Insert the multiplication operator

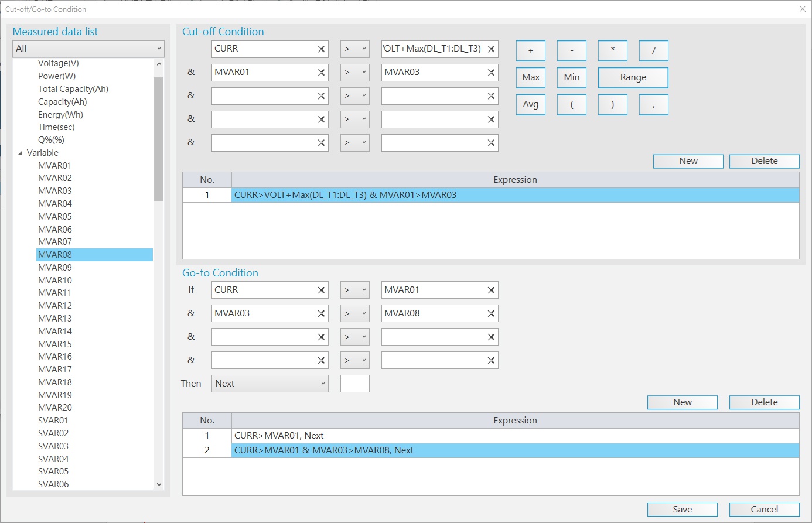(x=612, y=51)
